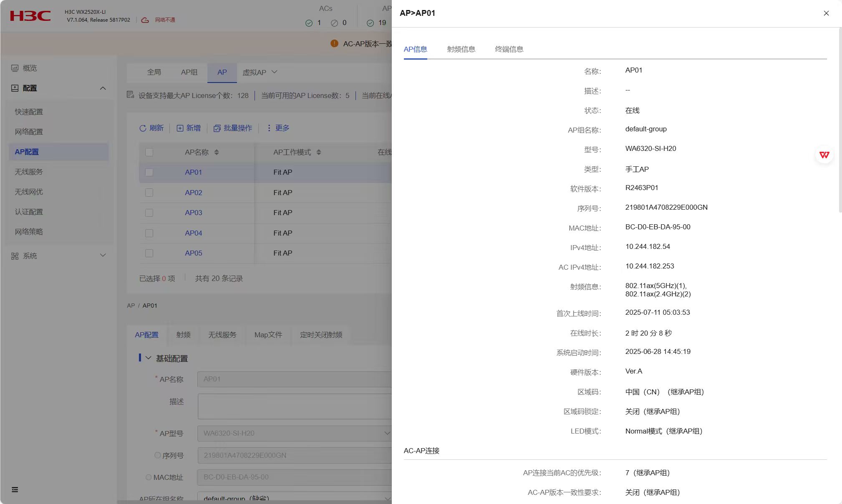Image resolution: width=842 pixels, height=504 pixels.
Task: Click the orange warning icon for AC-AP version
Action: (334, 43)
